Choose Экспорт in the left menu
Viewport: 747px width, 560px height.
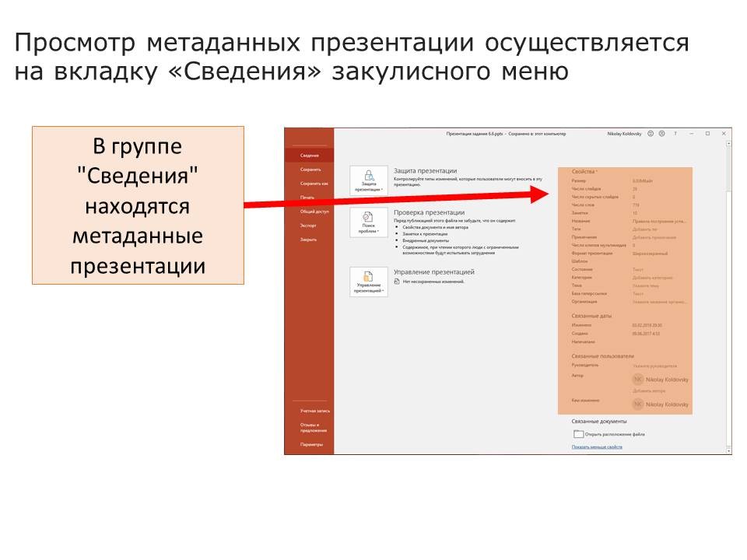(x=309, y=226)
